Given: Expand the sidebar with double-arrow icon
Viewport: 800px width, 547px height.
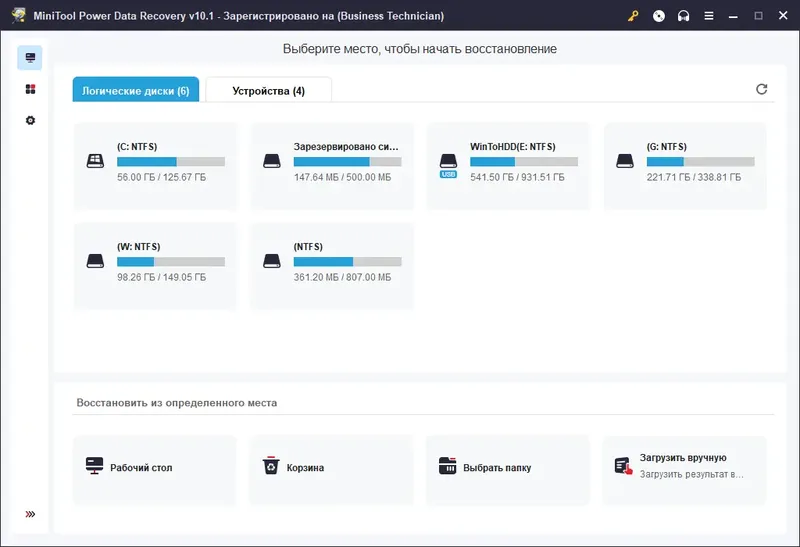Looking at the screenshot, I should click(x=30, y=514).
